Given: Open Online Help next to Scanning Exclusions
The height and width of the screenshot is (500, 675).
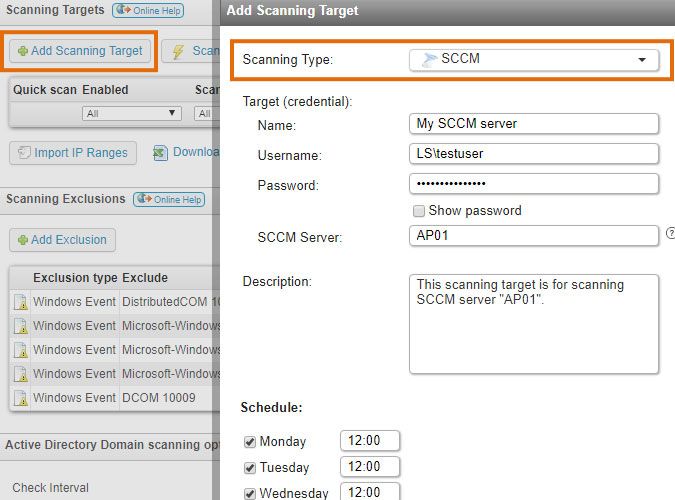Looking at the screenshot, I should click(169, 199).
